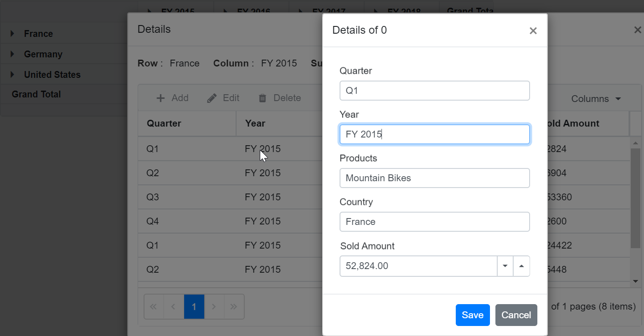This screenshot has height=336, width=644.
Task: Decrement the Sold Amount with the down arrow
Action: point(505,266)
